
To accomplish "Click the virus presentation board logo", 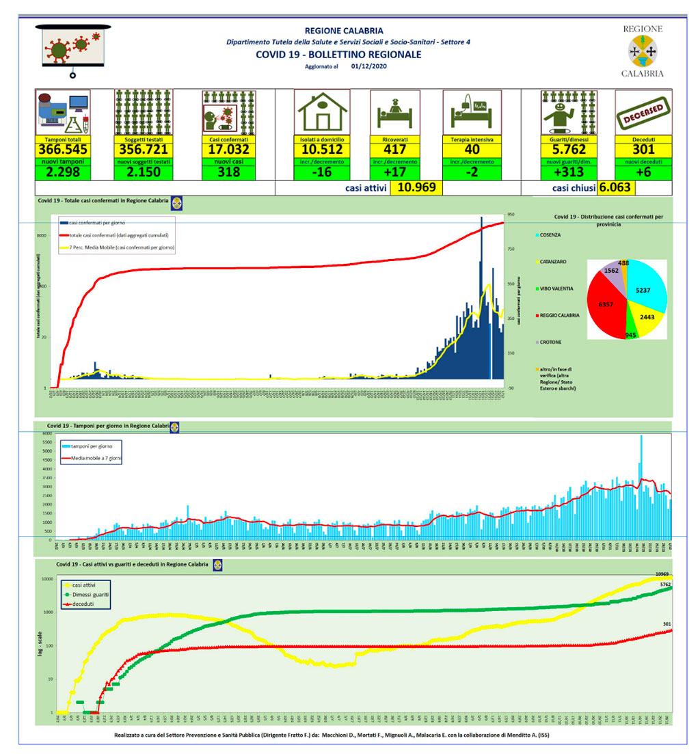I will pos(73,51).
